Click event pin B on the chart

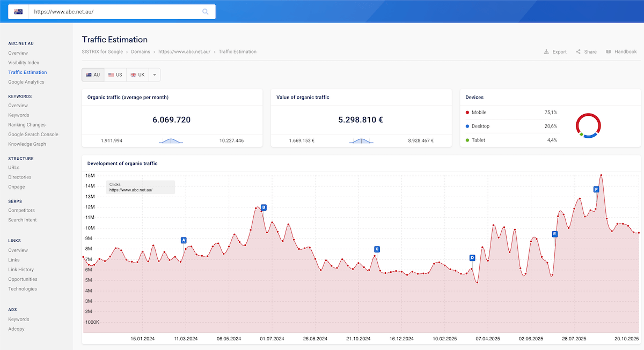[264, 207]
